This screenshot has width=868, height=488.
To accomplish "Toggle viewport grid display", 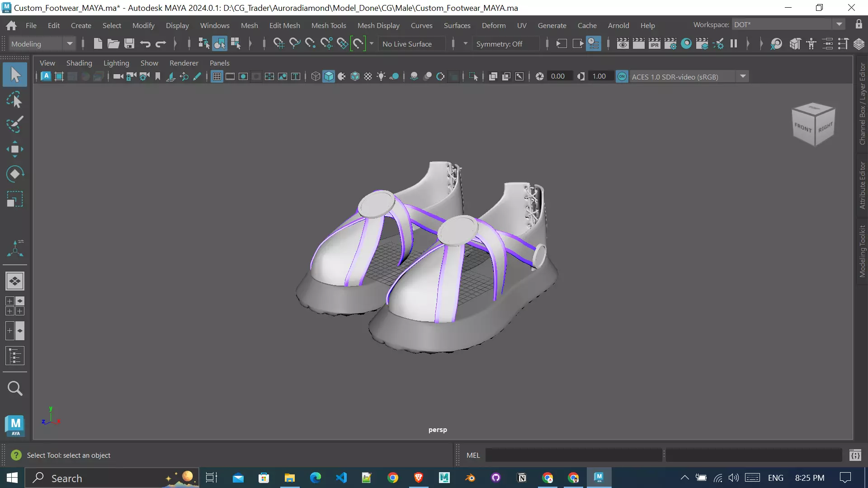I will 217,77.
